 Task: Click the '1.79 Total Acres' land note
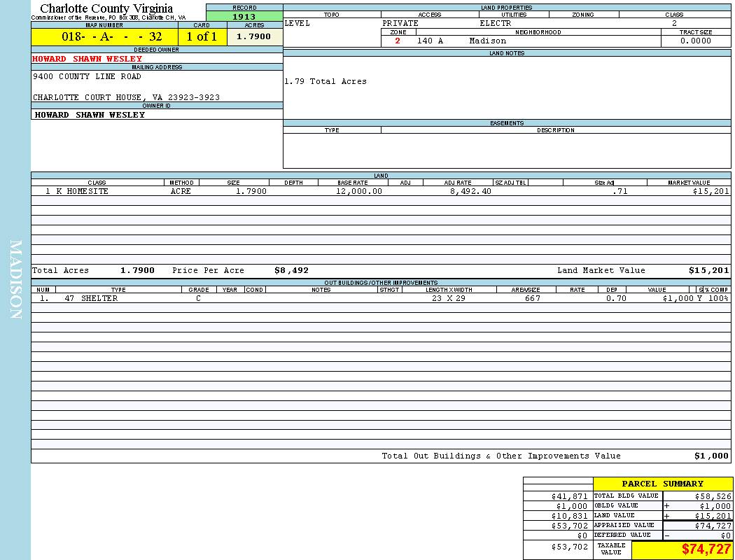325,81
